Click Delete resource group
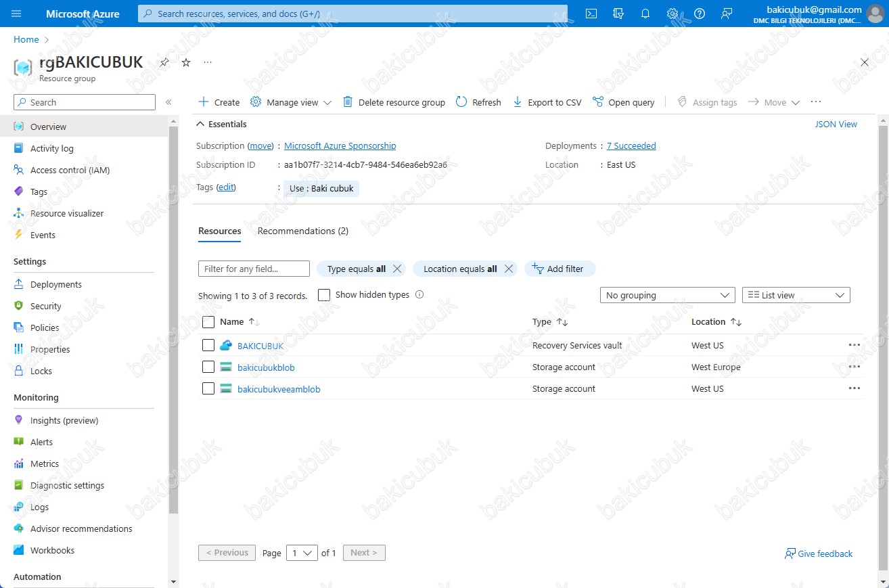The width and height of the screenshot is (889, 588). click(x=394, y=102)
